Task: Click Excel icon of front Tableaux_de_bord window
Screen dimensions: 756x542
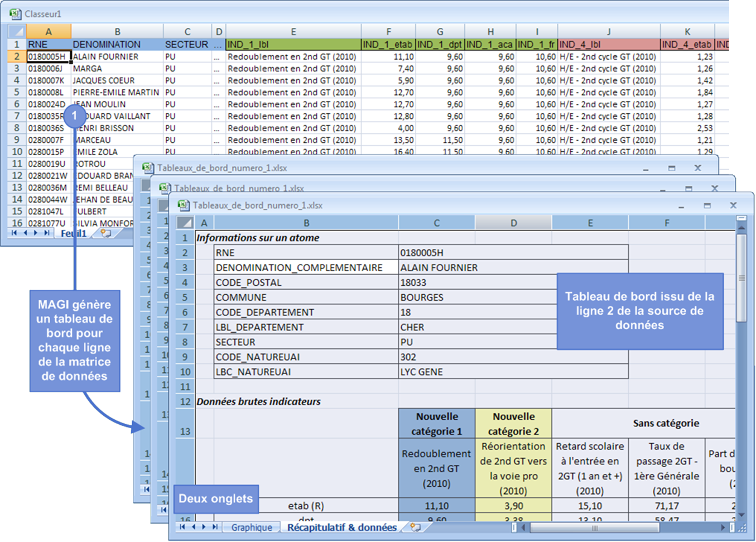Action: coord(183,205)
